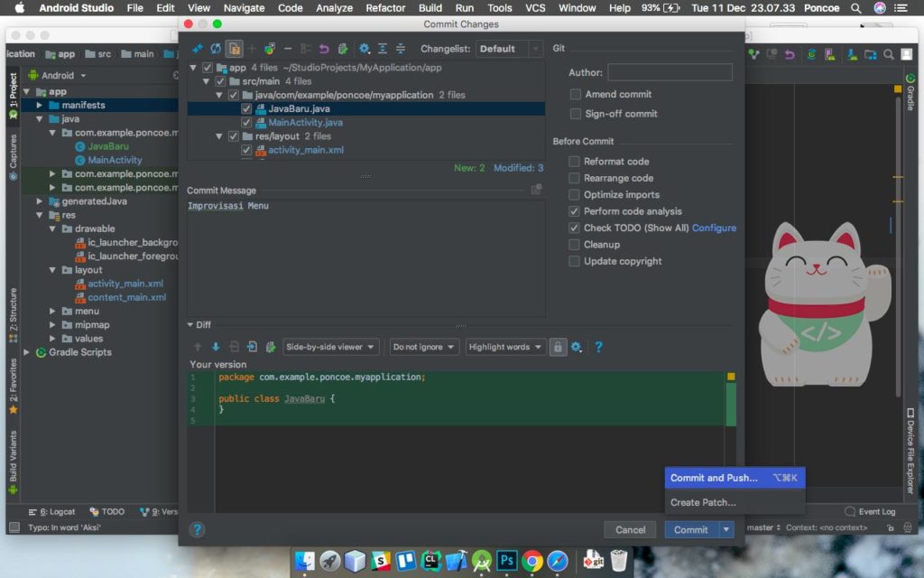
Task: Uncheck the activity_main.xml file checkbox
Action: [246, 150]
